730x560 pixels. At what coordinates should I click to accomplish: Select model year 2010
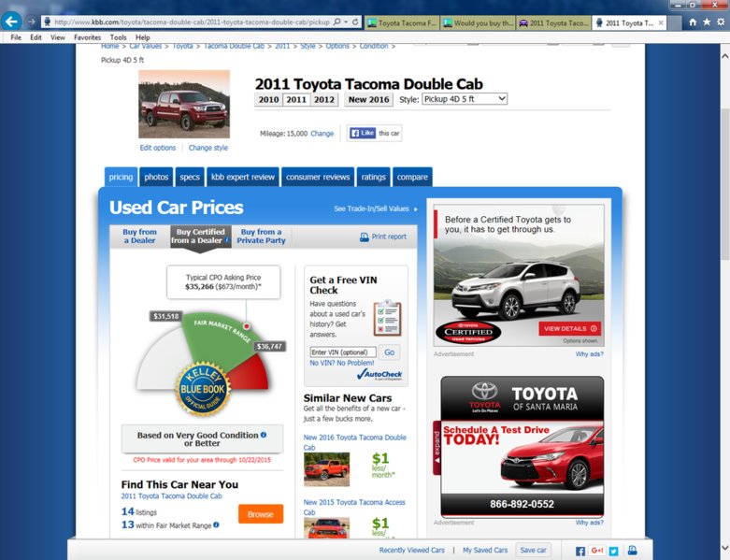268,100
